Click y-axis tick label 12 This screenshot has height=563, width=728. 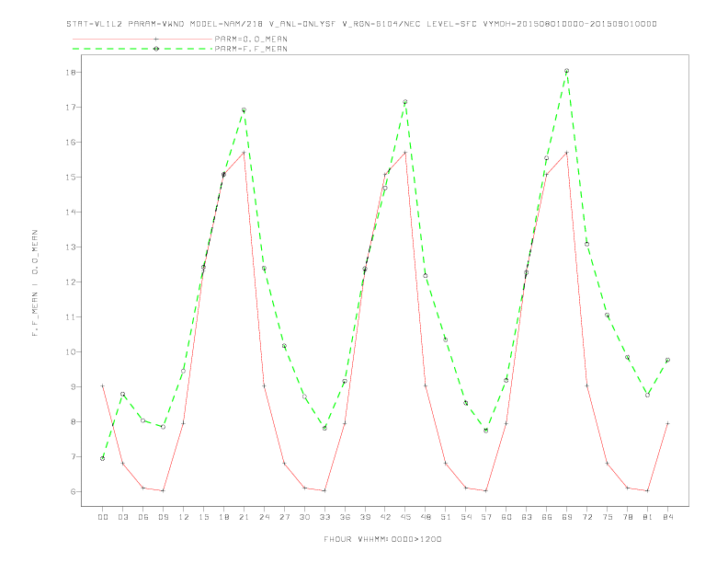point(71,282)
